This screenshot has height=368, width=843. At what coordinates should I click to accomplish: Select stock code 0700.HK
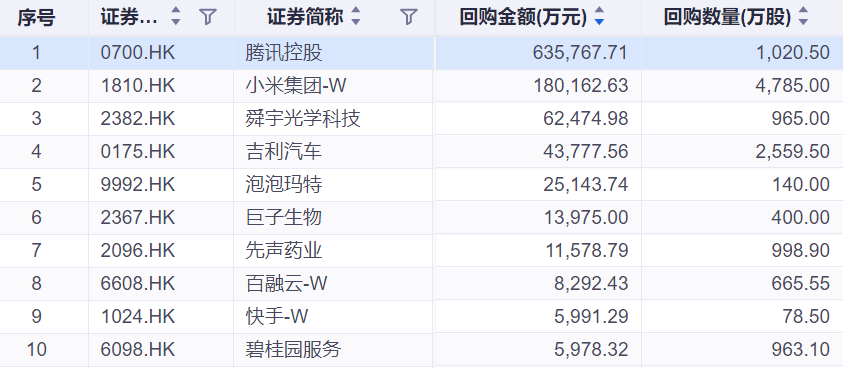coord(138,53)
